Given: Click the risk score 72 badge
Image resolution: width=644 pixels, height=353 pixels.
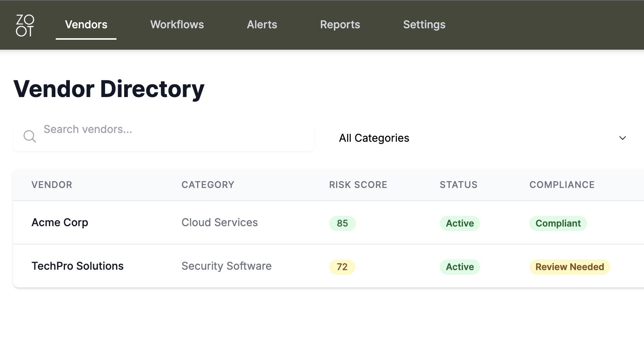Looking at the screenshot, I should point(342,267).
